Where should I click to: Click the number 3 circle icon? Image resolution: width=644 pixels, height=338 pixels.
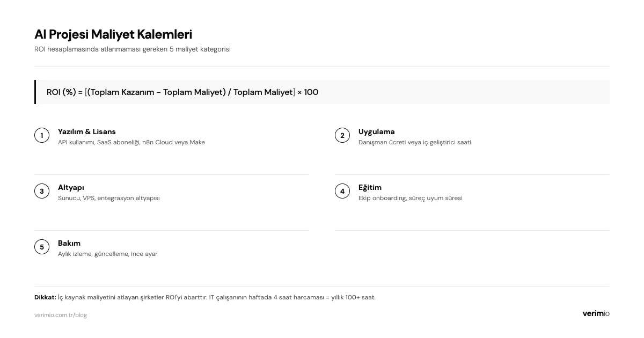tap(42, 191)
